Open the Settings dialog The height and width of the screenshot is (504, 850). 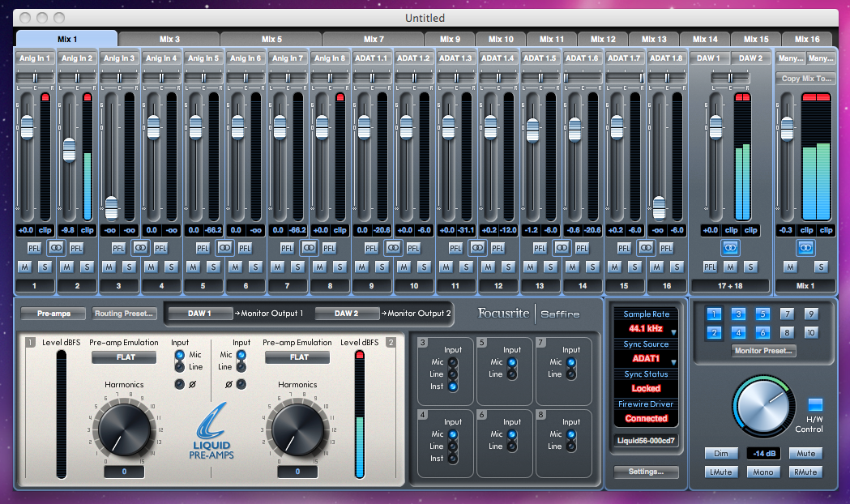coord(646,472)
